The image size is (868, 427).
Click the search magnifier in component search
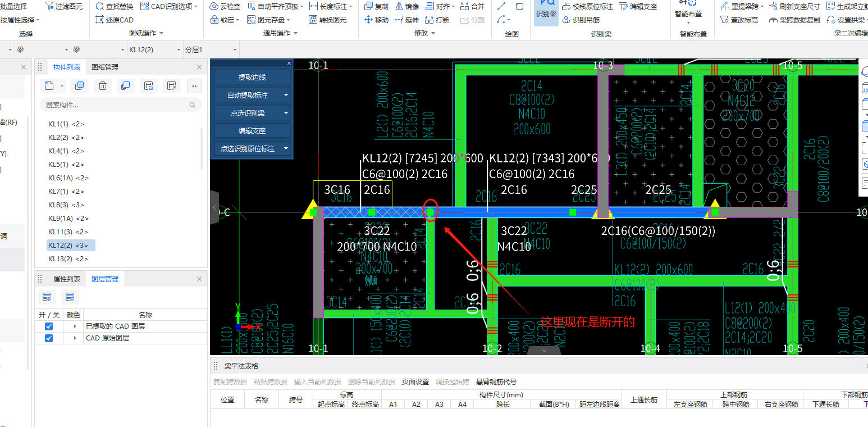(x=193, y=105)
